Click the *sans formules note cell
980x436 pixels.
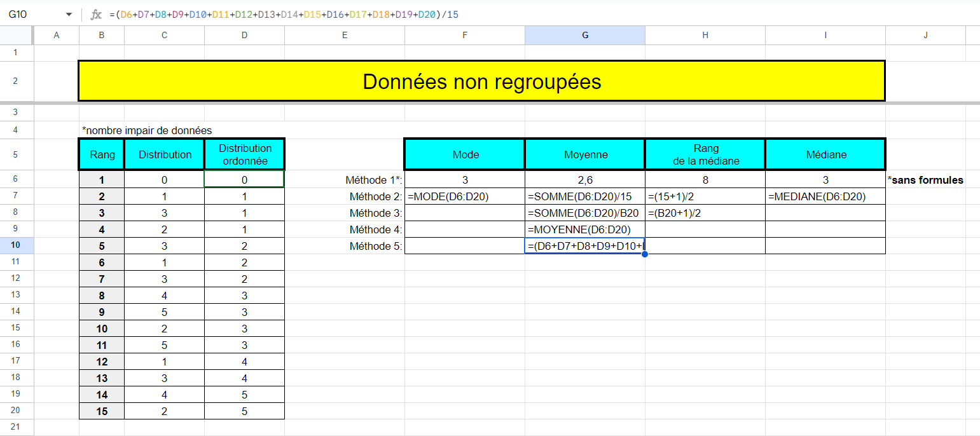925,180
